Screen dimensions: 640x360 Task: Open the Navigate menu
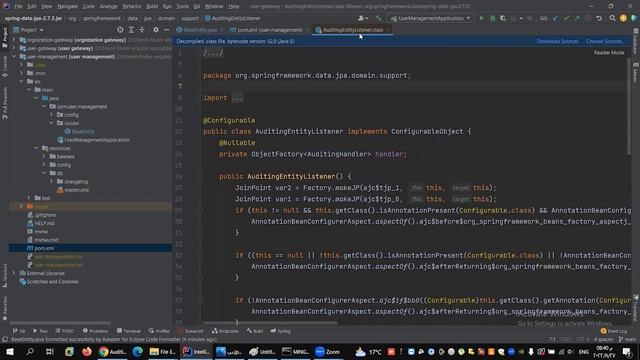(x=67, y=7)
